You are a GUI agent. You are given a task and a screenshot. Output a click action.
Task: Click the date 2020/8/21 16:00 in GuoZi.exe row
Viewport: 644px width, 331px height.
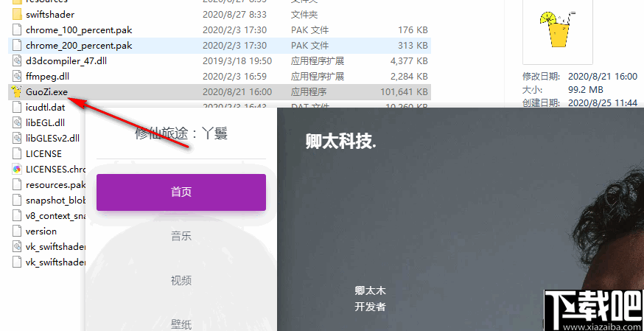point(237,92)
